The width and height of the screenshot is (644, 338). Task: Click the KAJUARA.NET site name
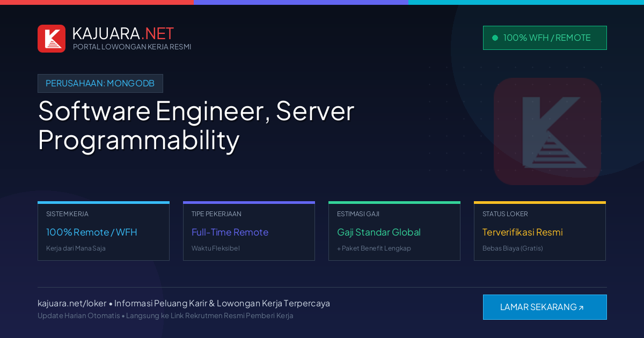pyautogui.click(x=123, y=33)
